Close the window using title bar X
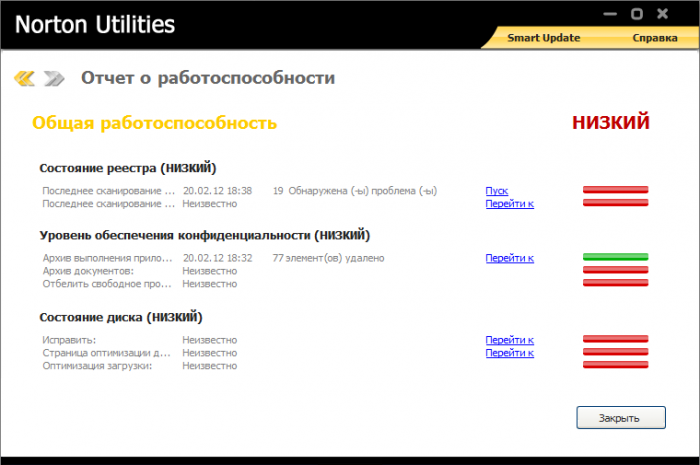This screenshot has height=465, width=700. pyautogui.click(x=660, y=14)
